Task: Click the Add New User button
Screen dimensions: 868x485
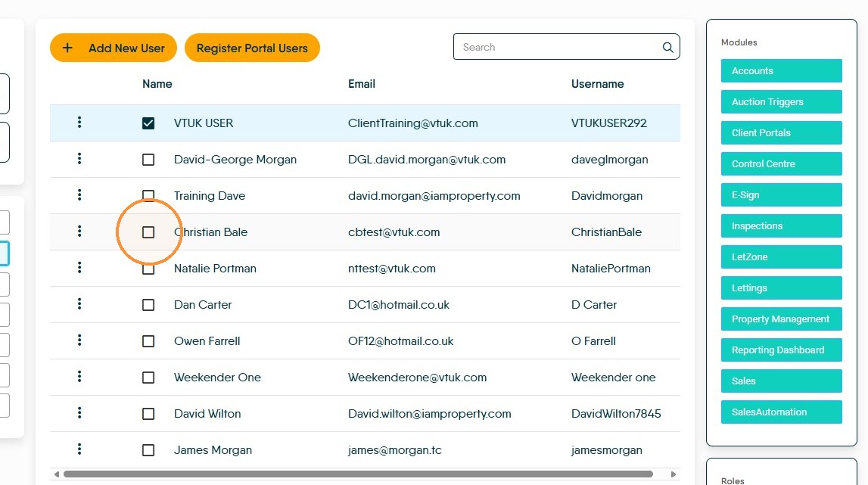Action: [x=114, y=48]
